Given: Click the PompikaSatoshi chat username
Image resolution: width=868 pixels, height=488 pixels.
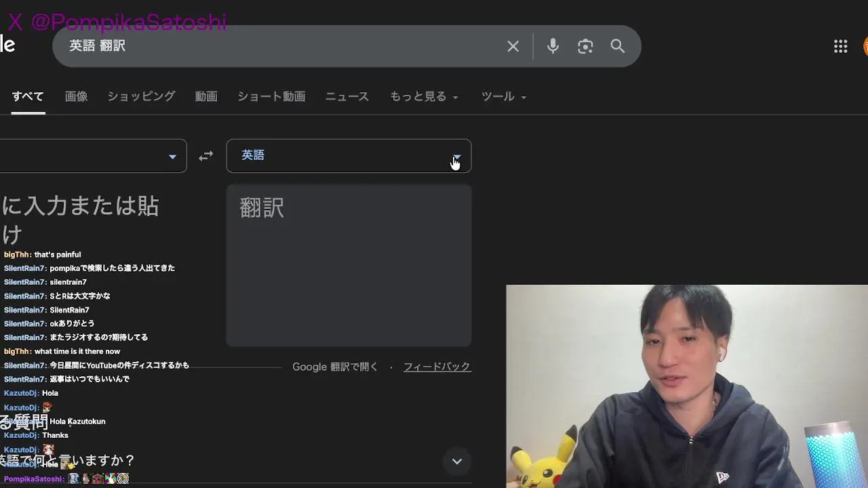Looking at the screenshot, I should 33,479.
